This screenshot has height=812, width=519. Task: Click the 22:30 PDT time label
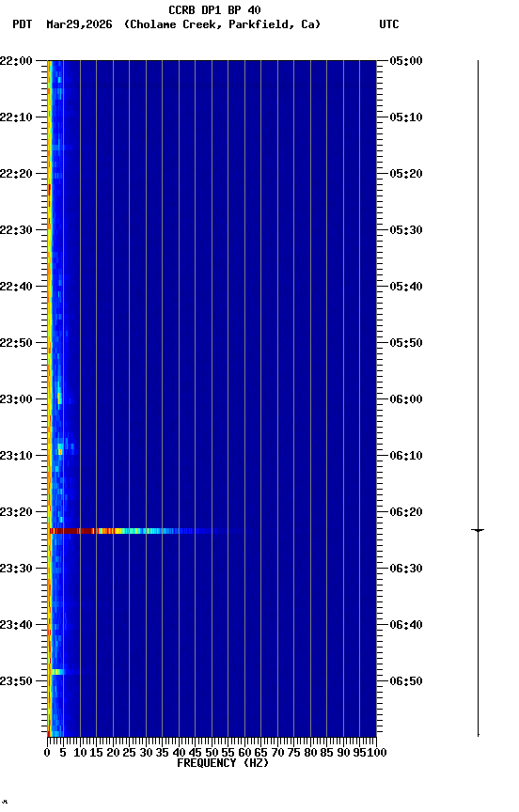click(16, 230)
